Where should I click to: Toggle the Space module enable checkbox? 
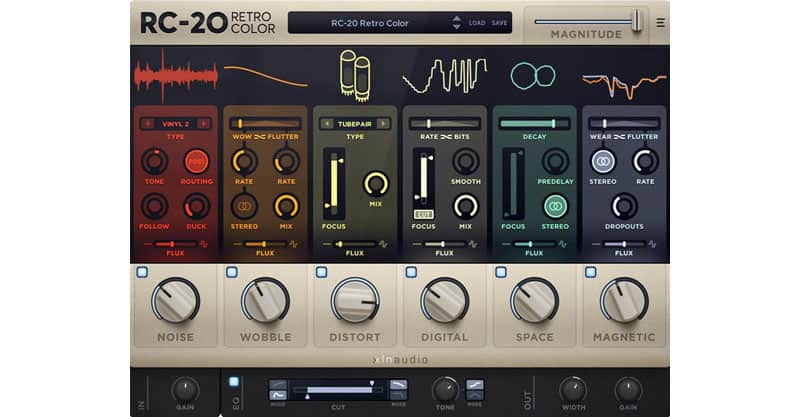tap(501, 272)
